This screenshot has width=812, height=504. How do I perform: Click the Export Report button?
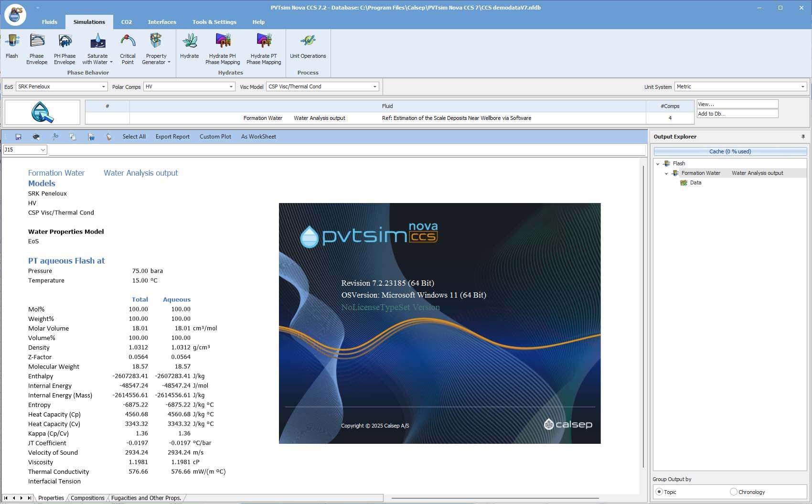172,137
